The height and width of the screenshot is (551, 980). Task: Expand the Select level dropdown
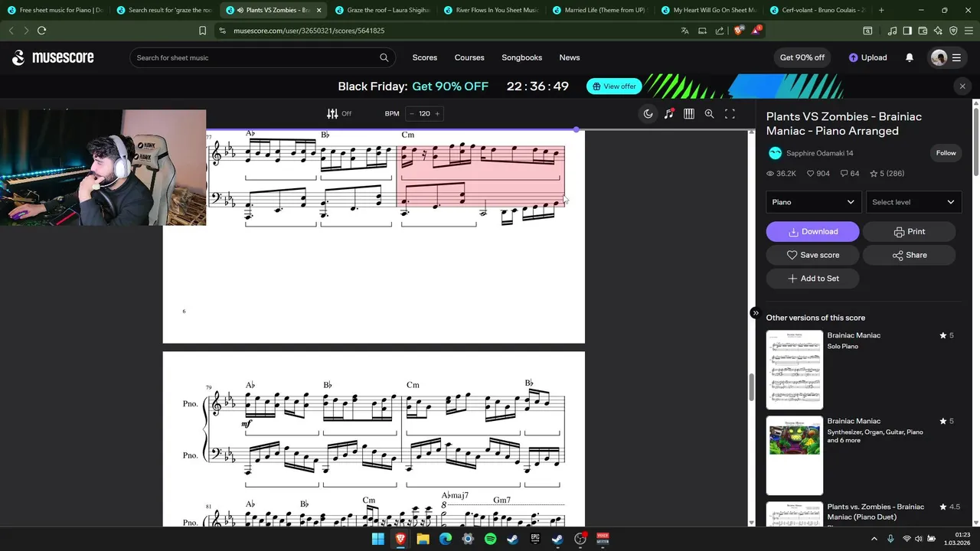pos(913,202)
